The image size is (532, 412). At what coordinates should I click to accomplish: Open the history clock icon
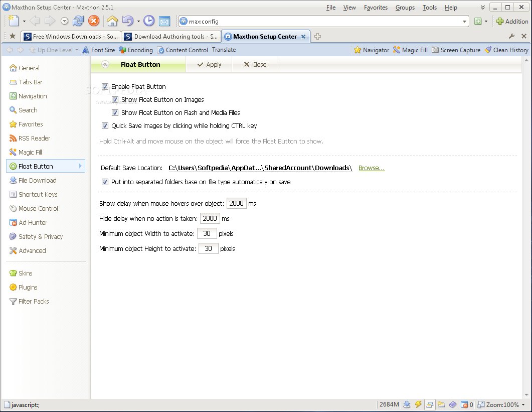click(x=149, y=21)
